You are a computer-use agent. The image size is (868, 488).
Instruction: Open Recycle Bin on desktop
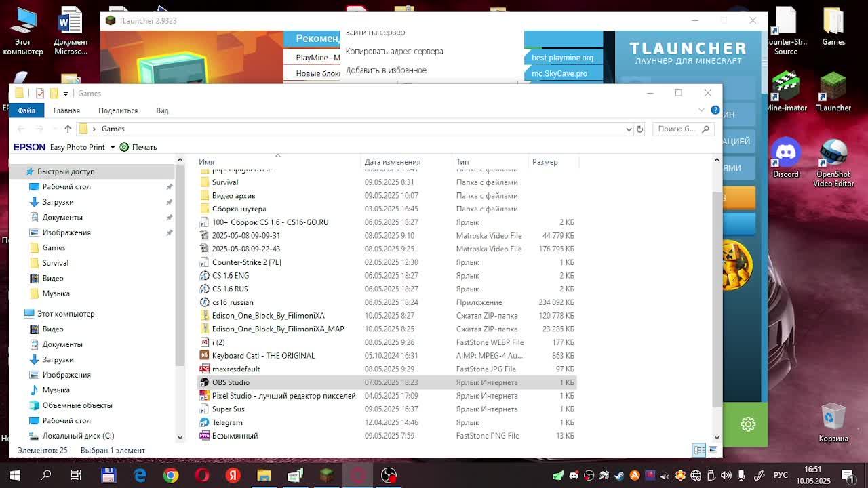[x=833, y=423]
